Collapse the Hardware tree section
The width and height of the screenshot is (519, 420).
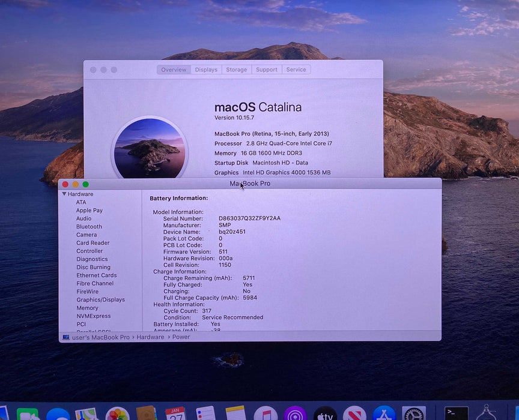(64, 194)
